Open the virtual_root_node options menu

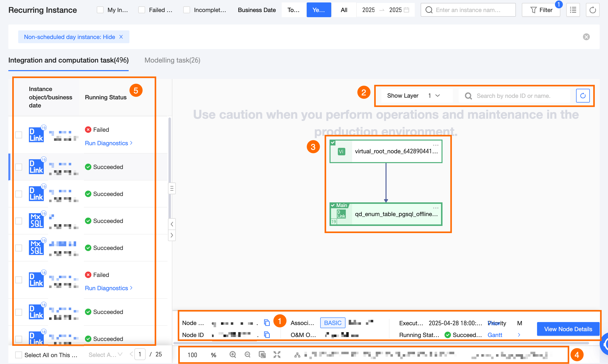(436, 145)
